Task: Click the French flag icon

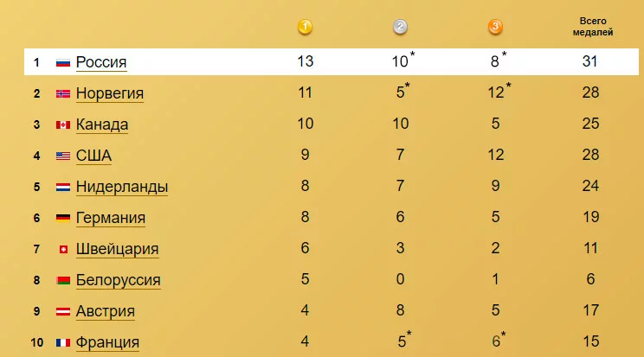Action: (x=63, y=342)
